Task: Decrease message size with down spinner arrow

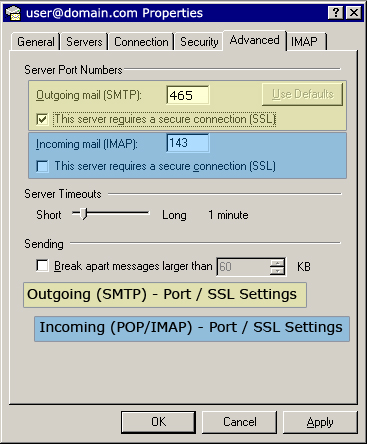Action: [x=277, y=271]
